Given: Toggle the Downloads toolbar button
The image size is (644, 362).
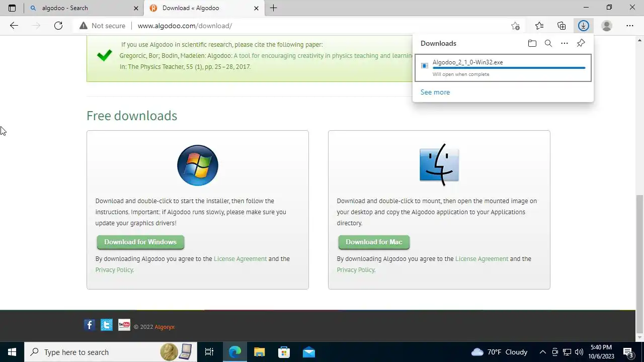Looking at the screenshot, I should pyautogui.click(x=584, y=26).
